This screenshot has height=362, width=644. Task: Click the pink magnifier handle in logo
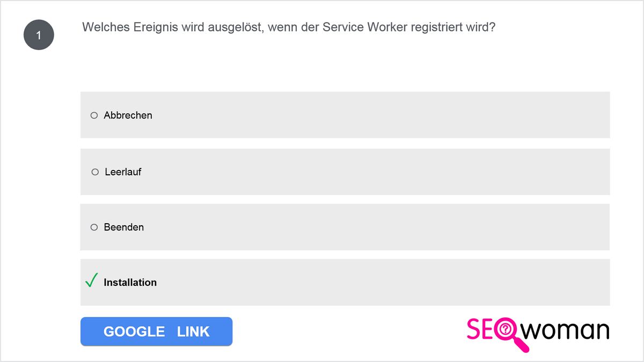[x=521, y=345]
